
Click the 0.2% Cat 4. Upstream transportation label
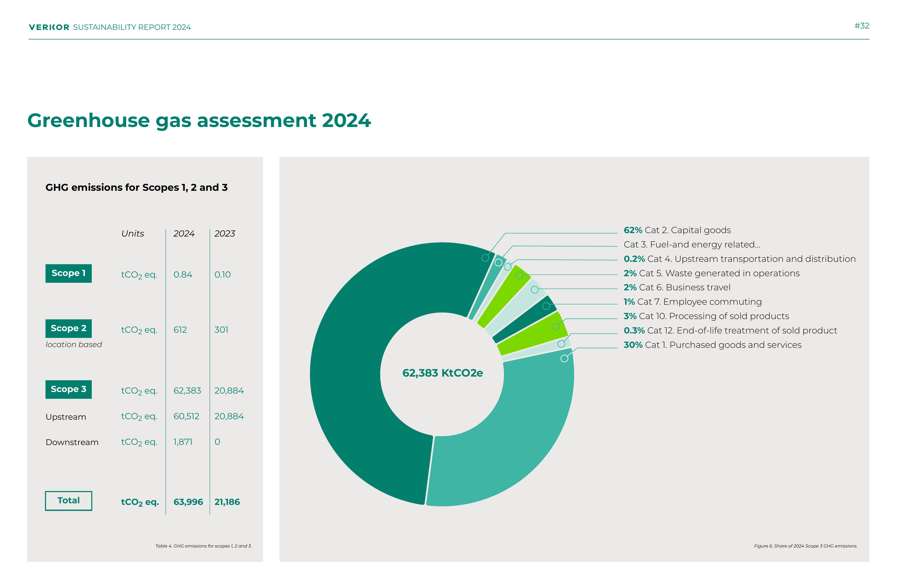pyautogui.click(x=739, y=259)
